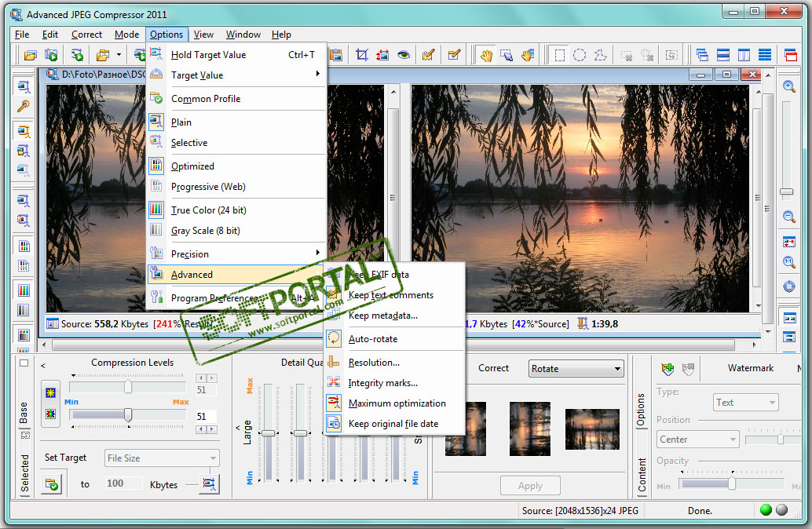The height and width of the screenshot is (529, 812).
Task: Click the crop tool icon
Action: click(361, 55)
